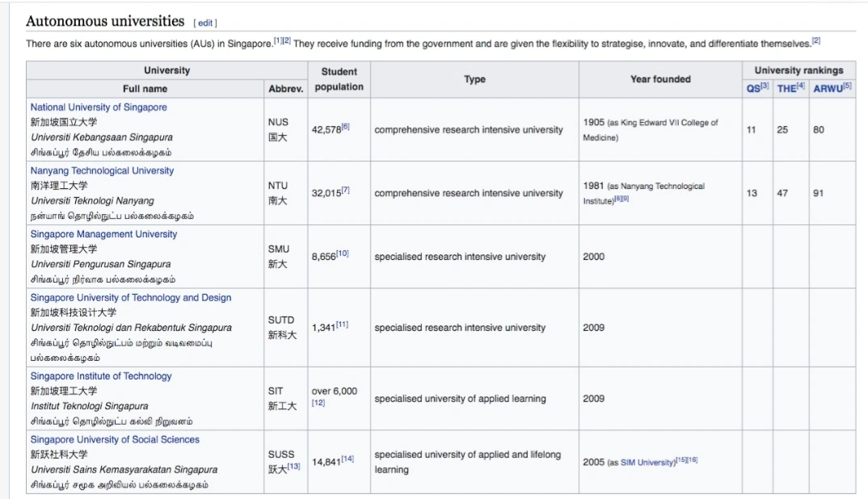Open the SIM University link
868x499 pixels.
click(647, 463)
